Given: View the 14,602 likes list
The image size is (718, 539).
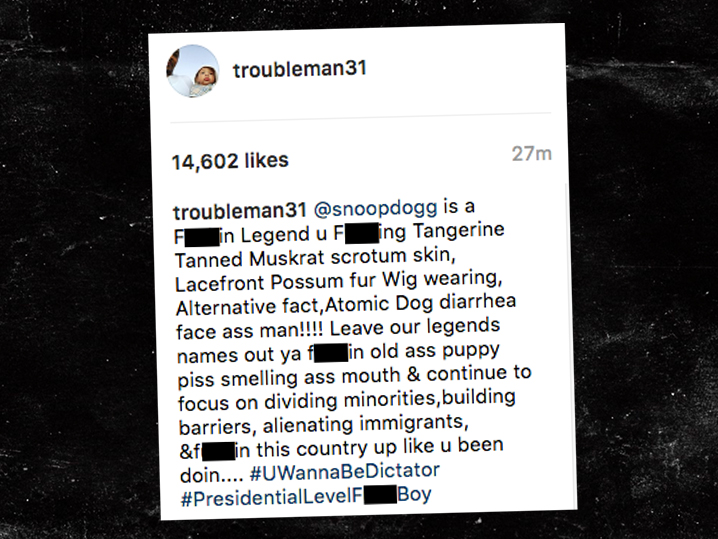Looking at the screenshot, I should (230, 161).
